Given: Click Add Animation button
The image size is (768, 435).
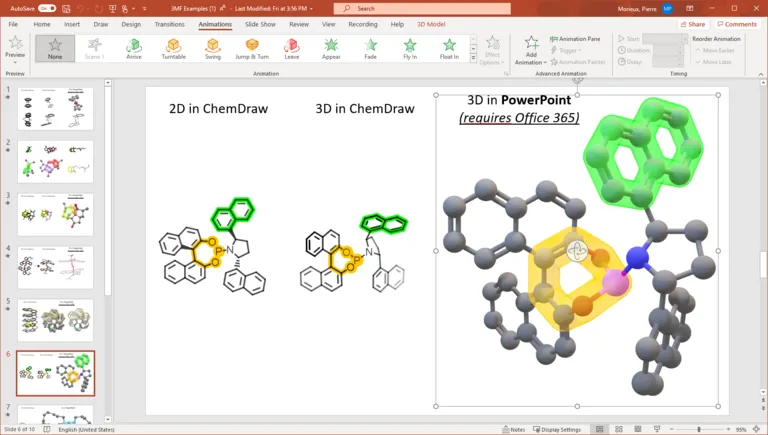Looking at the screenshot, I should coord(530,50).
